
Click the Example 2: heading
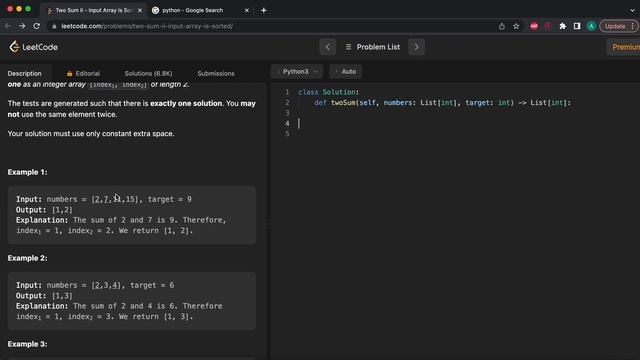point(27,258)
